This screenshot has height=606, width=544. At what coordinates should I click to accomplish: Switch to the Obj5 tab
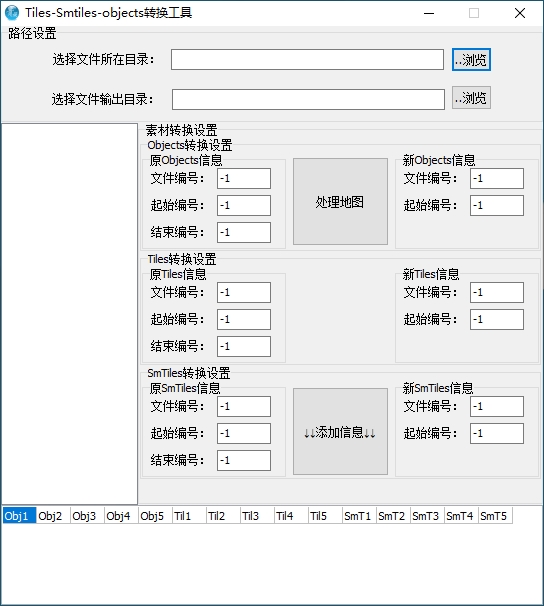155,516
